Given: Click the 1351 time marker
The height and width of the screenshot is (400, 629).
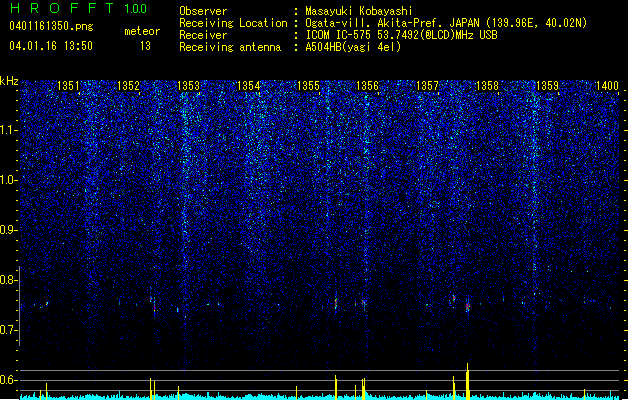Looking at the screenshot, I should point(69,85).
